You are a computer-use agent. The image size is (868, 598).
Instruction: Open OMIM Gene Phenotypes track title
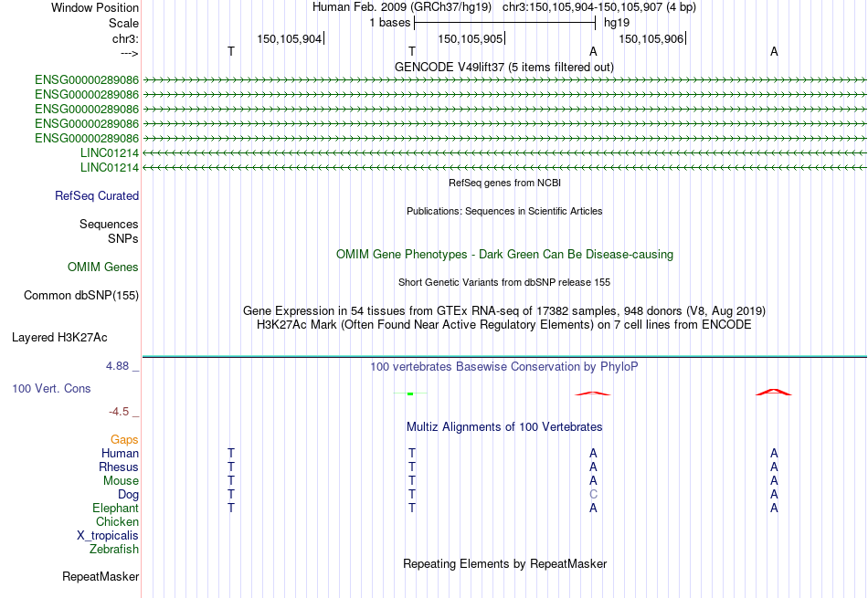[x=505, y=255]
